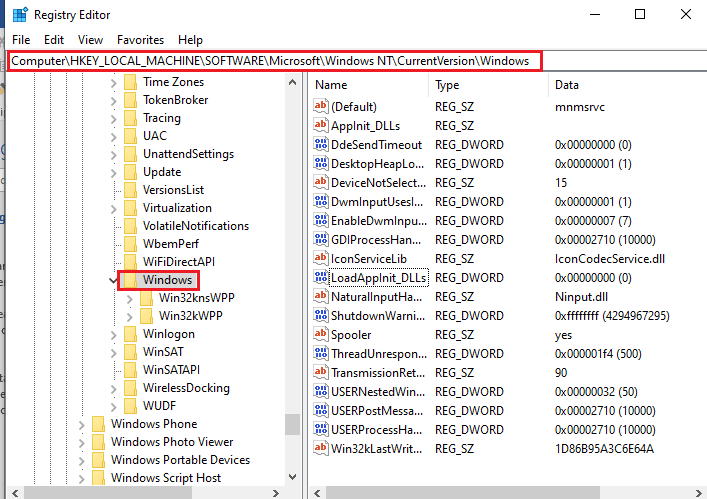Expand the Win32knsWPP subkey
707x499 pixels.
point(130,299)
